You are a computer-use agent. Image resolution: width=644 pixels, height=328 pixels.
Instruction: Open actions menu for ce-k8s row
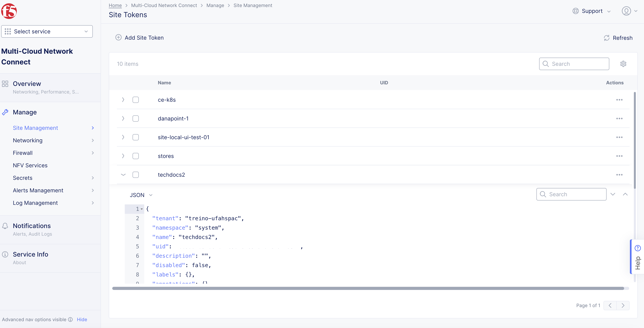[x=619, y=100]
